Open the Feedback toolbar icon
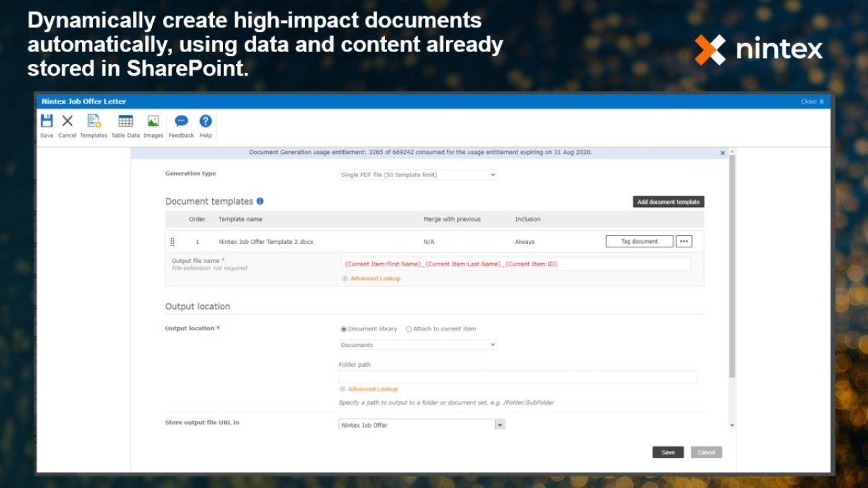 (x=182, y=126)
